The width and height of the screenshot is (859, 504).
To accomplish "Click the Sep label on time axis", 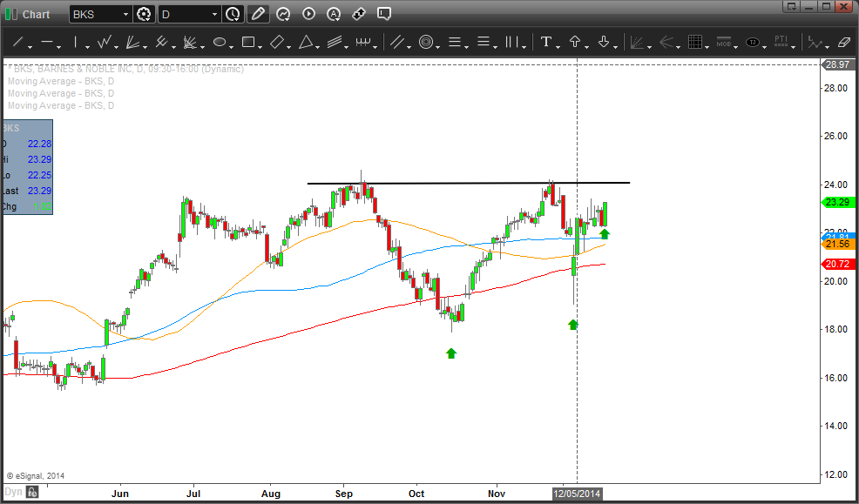I will tap(343, 494).
